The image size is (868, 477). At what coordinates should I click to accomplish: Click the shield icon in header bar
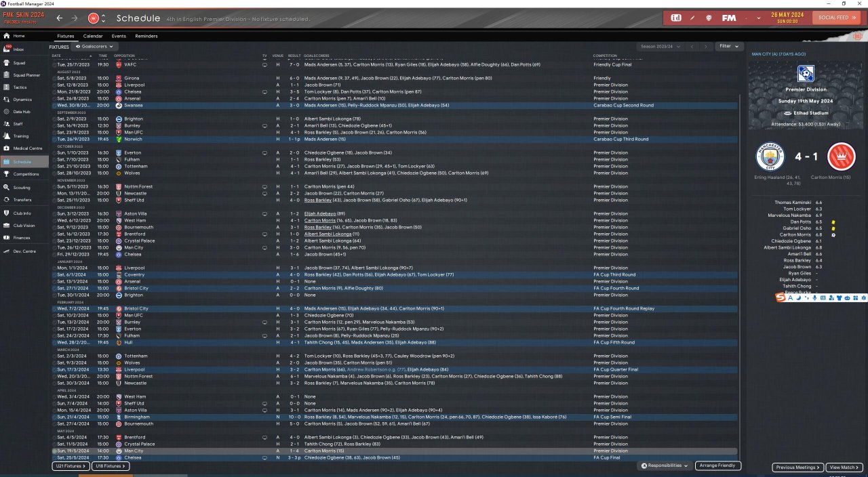point(709,18)
